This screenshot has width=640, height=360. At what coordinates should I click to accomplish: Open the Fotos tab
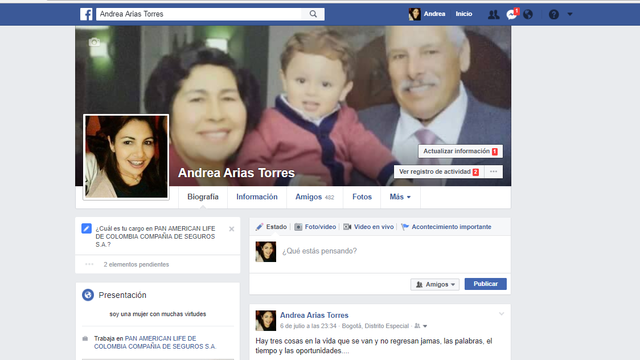click(x=362, y=197)
